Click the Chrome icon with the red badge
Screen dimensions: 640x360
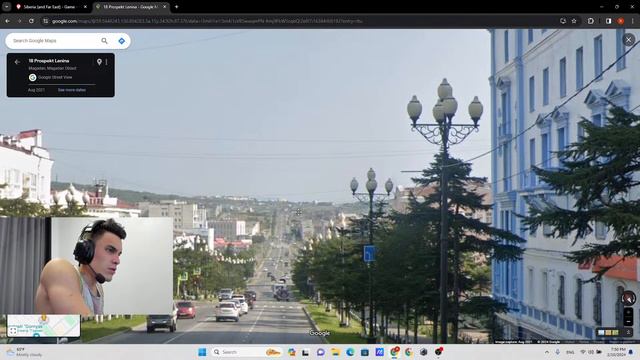[x=394, y=351]
